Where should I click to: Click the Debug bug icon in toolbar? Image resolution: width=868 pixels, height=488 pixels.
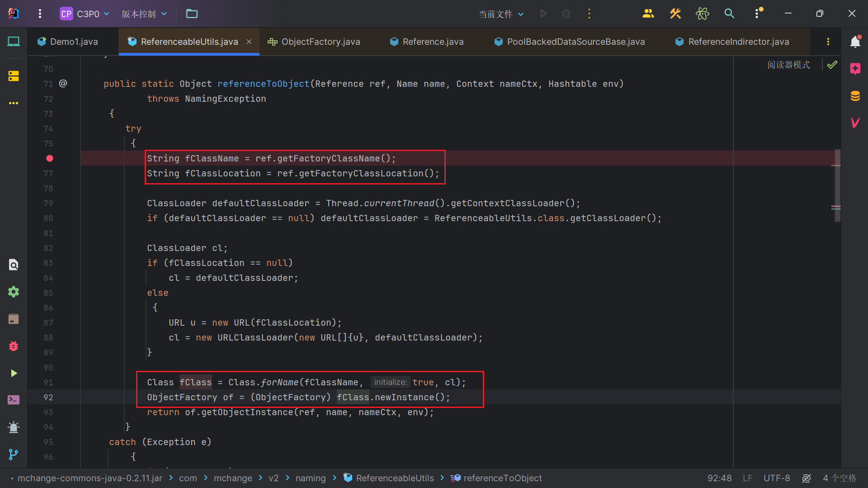click(x=566, y=14)
